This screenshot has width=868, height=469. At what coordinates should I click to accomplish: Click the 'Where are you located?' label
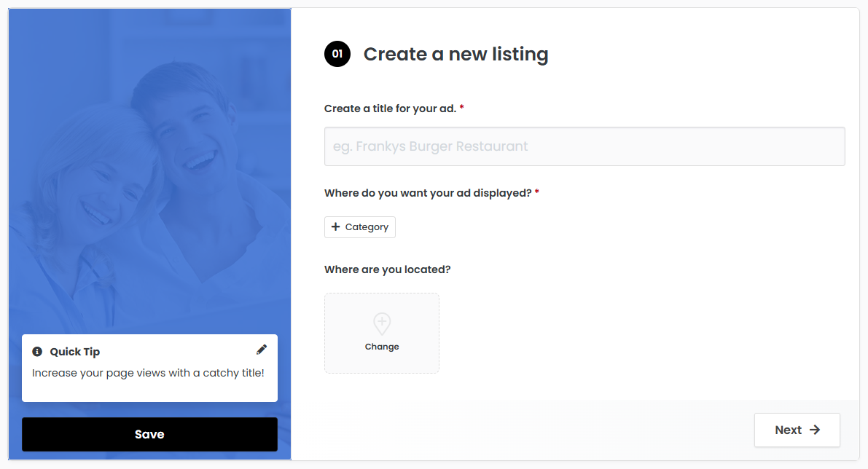(388, 269)
